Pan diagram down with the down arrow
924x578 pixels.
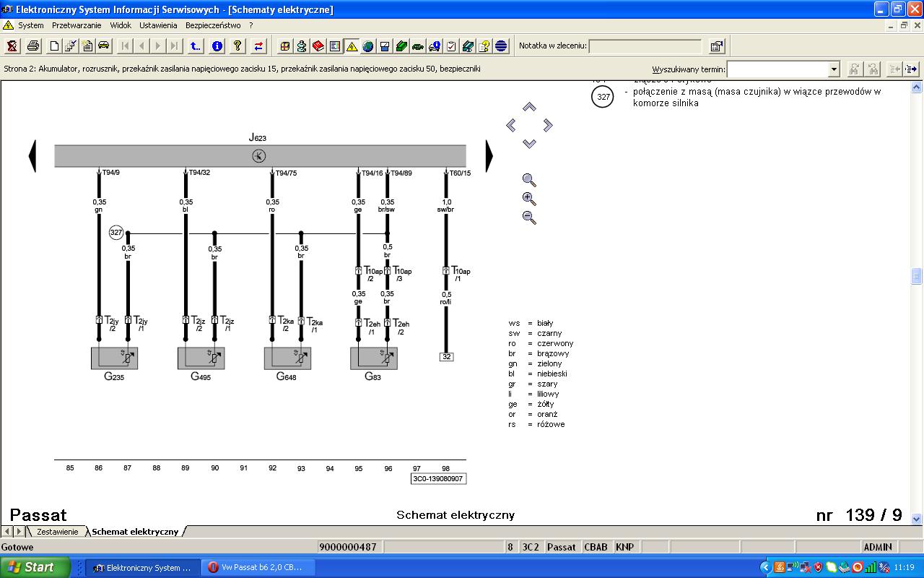pyautogui.click(x=529, y=144)
